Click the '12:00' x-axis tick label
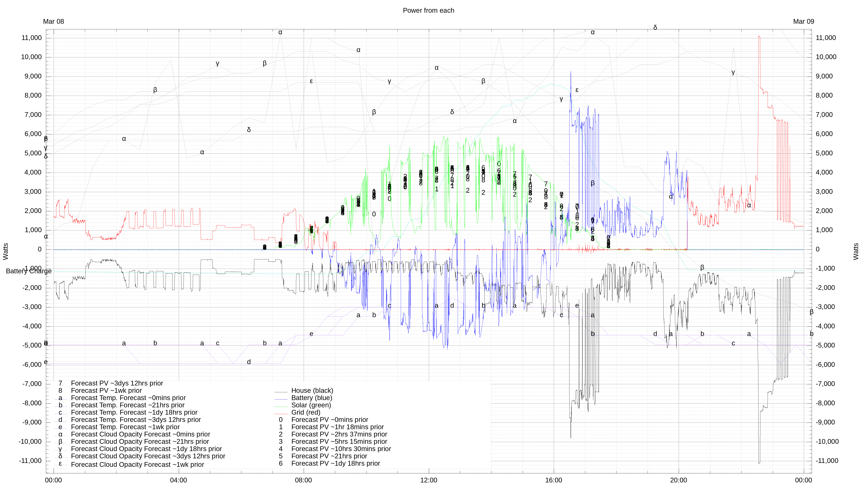Viewport: 868px width, 488px height. 429,480
